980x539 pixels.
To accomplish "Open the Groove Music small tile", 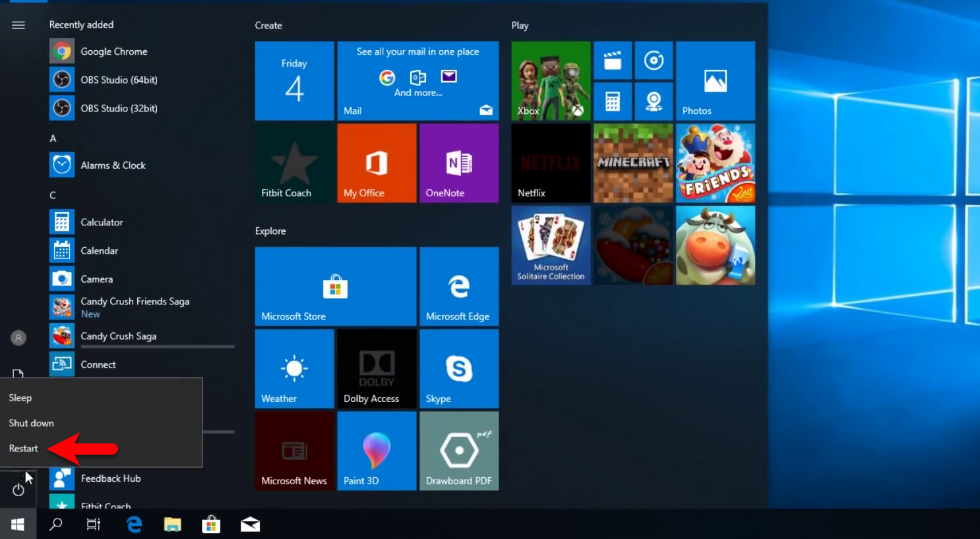I will (x=654, y=61).
